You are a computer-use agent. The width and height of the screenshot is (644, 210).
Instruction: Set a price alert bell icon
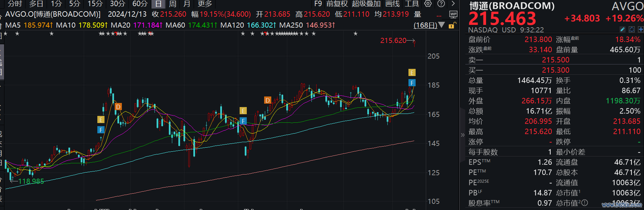tap(631, 30)
